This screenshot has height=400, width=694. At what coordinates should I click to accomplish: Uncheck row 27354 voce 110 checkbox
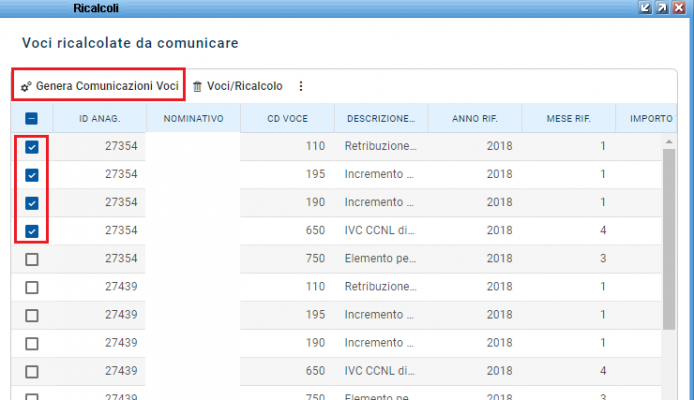[x=31, y=147]
